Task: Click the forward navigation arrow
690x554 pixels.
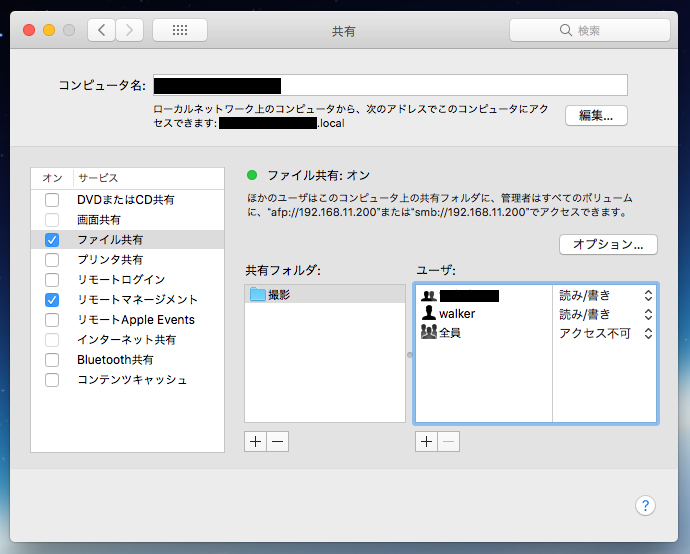Action: (x=130, y=30)
